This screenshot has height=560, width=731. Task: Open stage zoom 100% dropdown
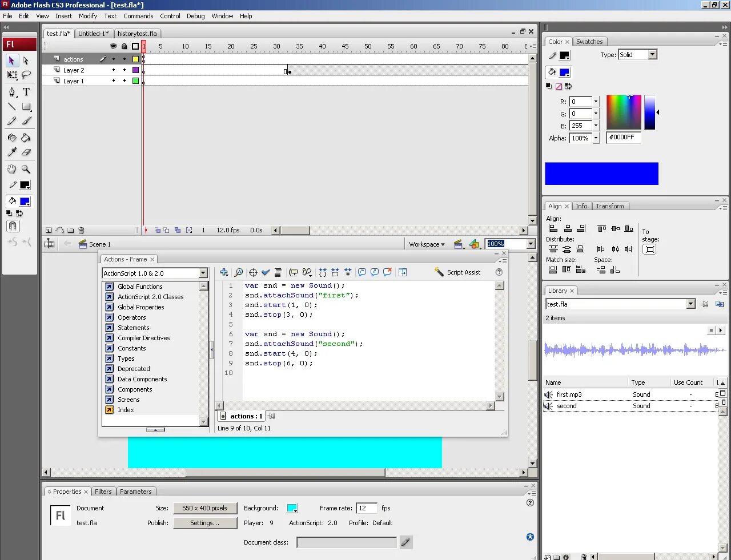531,244
